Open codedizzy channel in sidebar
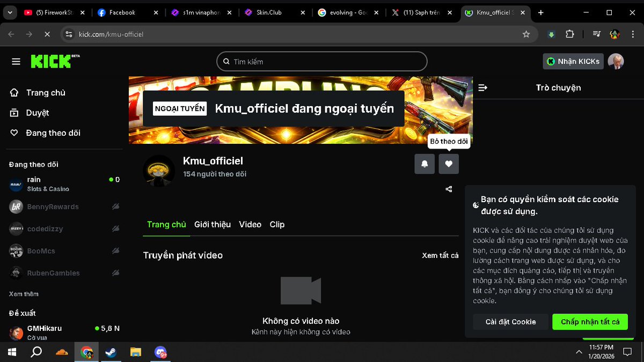The image size is (644, 362). [64, 228]
